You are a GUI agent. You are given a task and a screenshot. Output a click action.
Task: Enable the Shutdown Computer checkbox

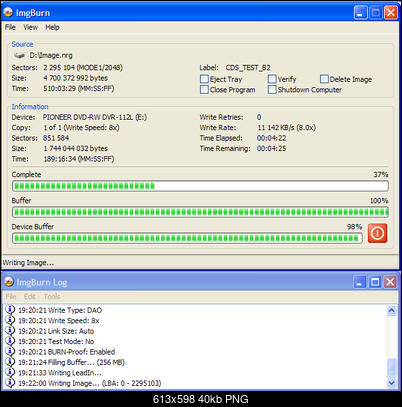click(x=272, y=90)
